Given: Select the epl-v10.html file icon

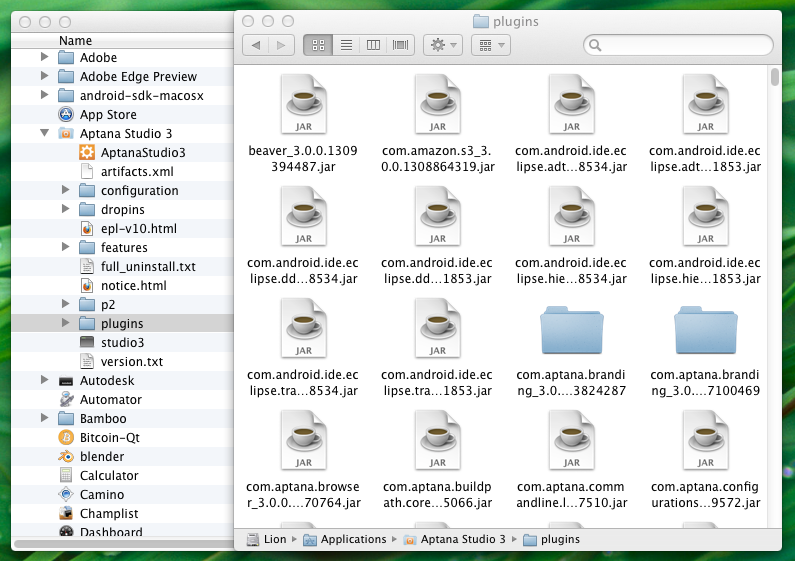Looking at the screenshot, I should [x=87, y=228].
